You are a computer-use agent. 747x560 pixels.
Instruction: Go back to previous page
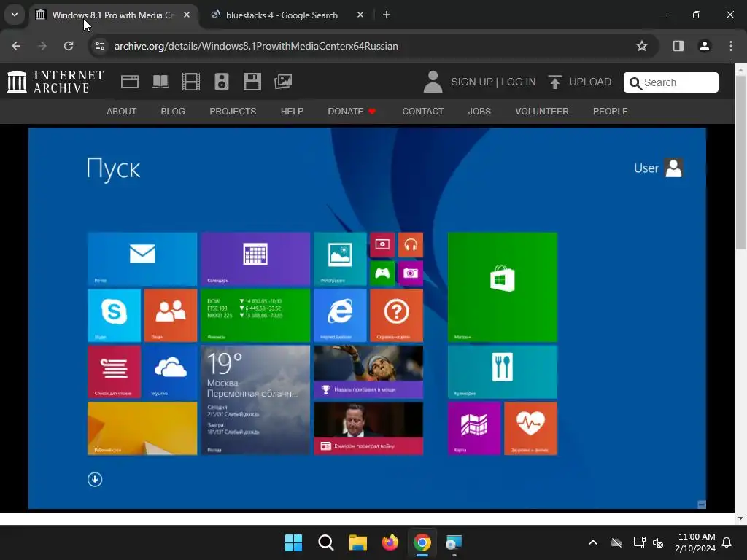[x=16, y=46]
